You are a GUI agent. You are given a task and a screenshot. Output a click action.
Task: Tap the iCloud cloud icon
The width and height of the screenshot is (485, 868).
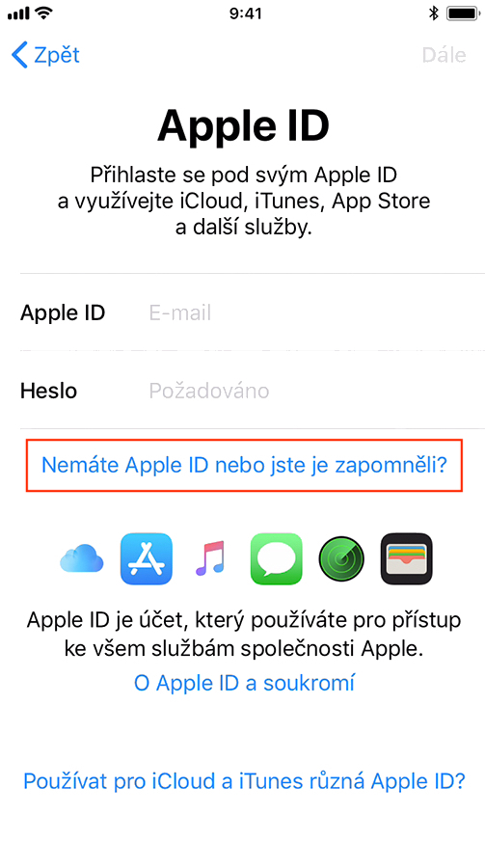(81, 558)
